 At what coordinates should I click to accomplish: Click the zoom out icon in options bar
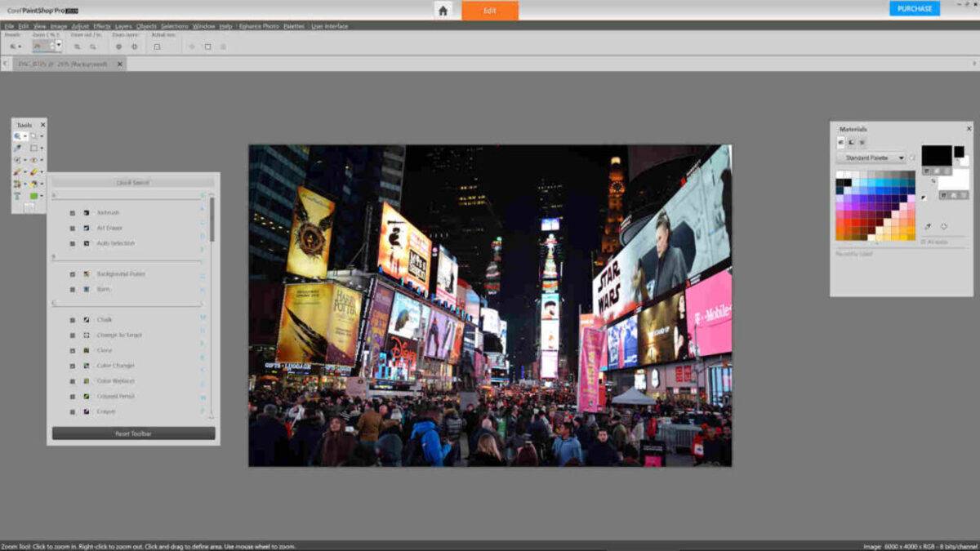78,47
